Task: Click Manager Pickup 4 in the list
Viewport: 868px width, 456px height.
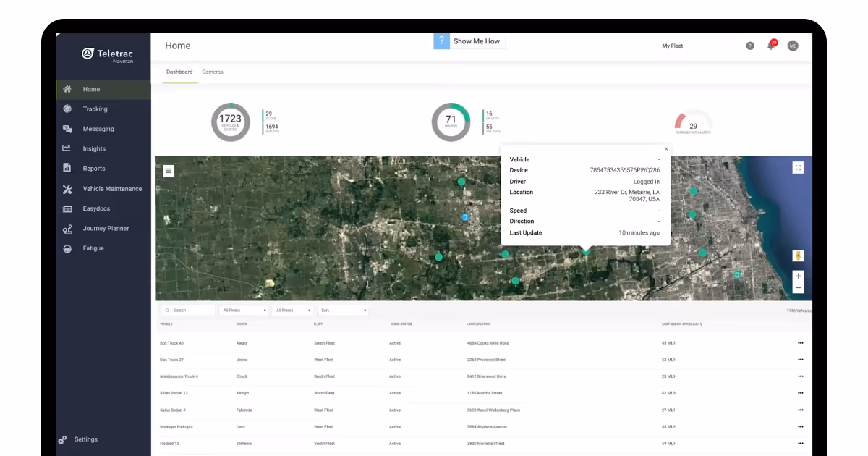Action: [x=176, y=426]
